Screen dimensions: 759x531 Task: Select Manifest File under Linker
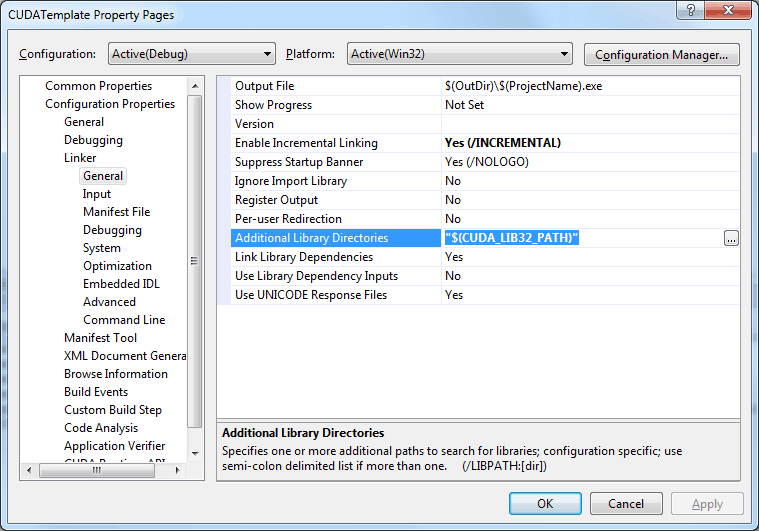click(117, 212)
